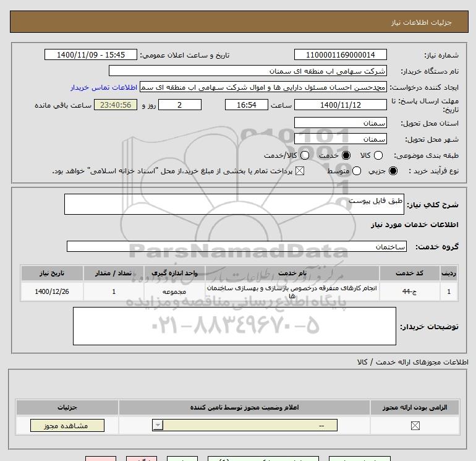
Task: Click the need date cell 1400/12/26
Action: [52, 291]
